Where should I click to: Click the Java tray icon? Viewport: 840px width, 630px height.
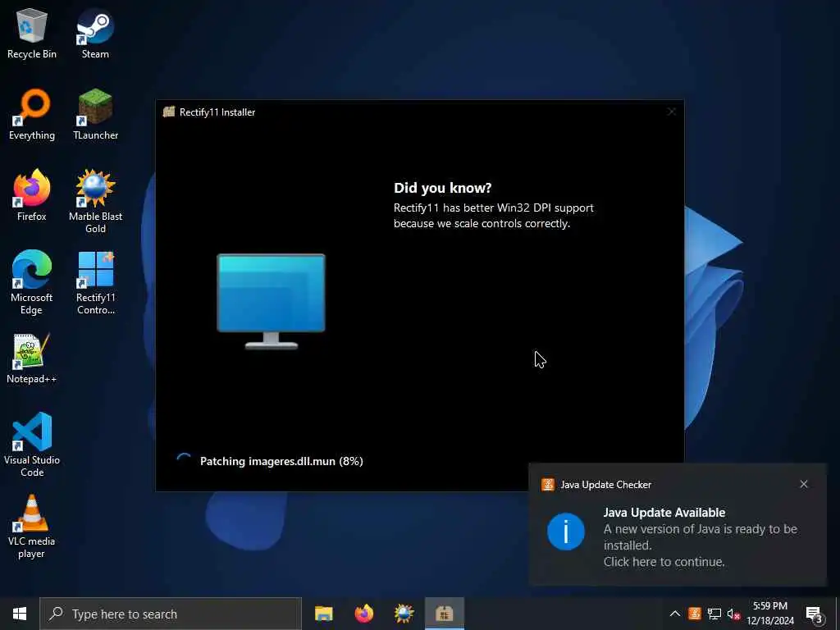point(694,614)
